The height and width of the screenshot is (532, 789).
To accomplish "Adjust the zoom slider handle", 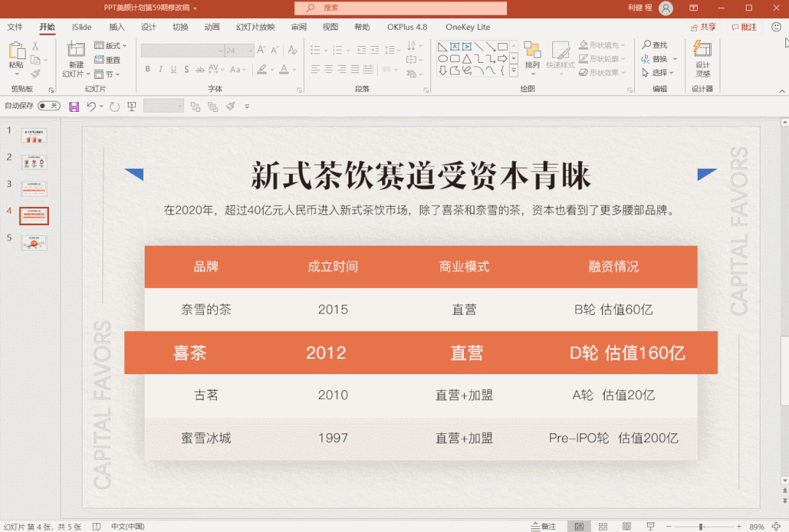I will coord(701,526).
